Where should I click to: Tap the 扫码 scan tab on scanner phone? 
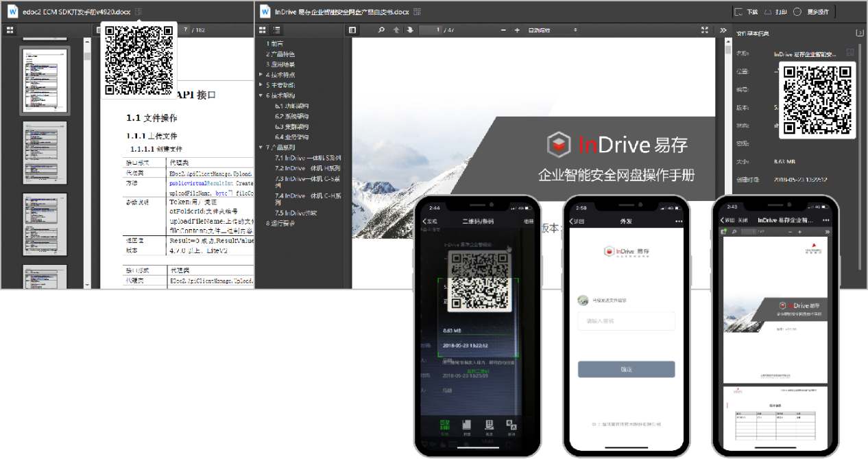coord(445,427)
